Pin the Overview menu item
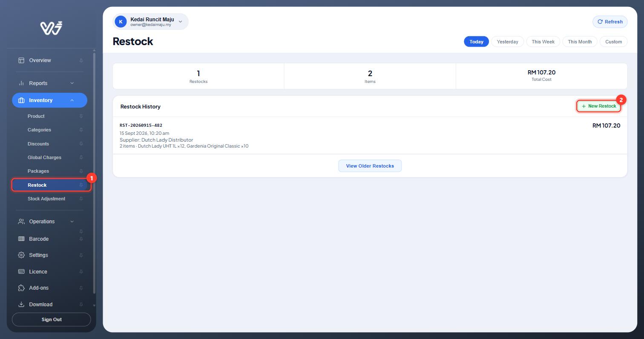Viewport: 644px width, 339px height. [x=81, y=61]
